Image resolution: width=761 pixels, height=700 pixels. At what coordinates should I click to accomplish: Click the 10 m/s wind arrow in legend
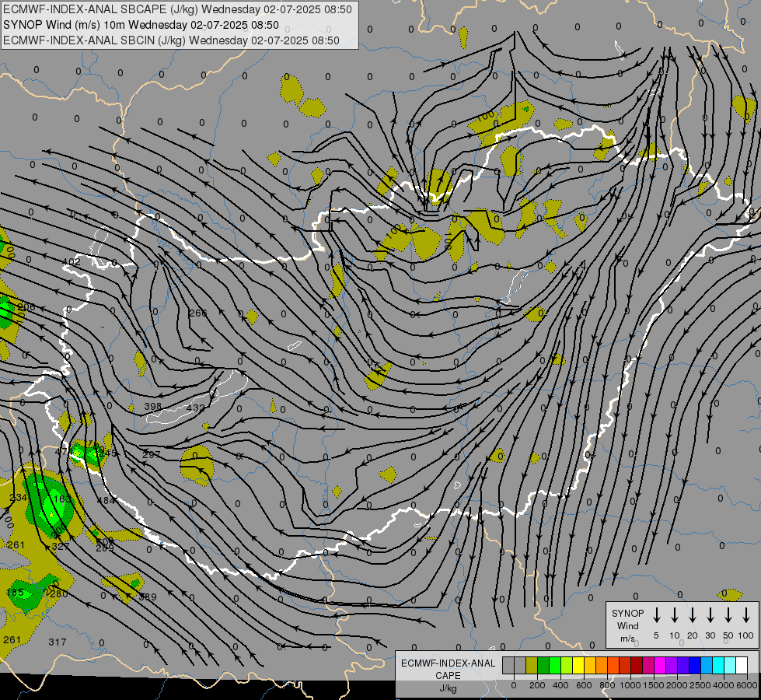point(675,615)
